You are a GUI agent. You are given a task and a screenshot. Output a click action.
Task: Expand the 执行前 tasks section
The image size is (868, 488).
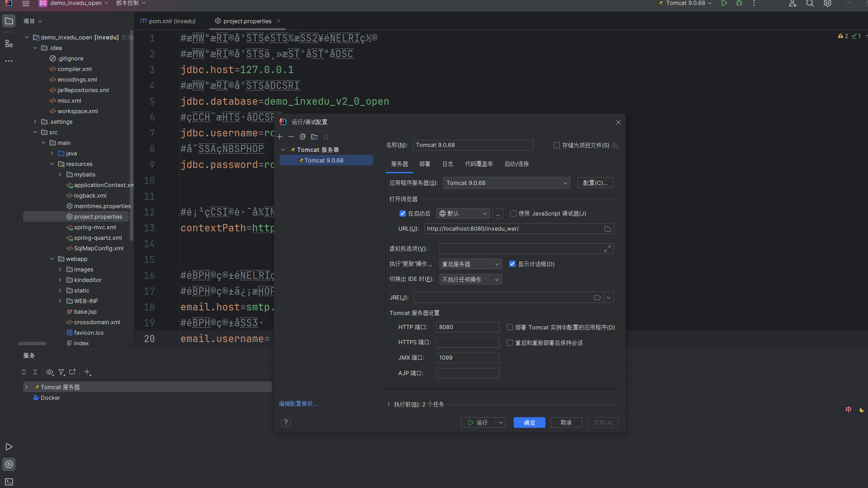388,404
